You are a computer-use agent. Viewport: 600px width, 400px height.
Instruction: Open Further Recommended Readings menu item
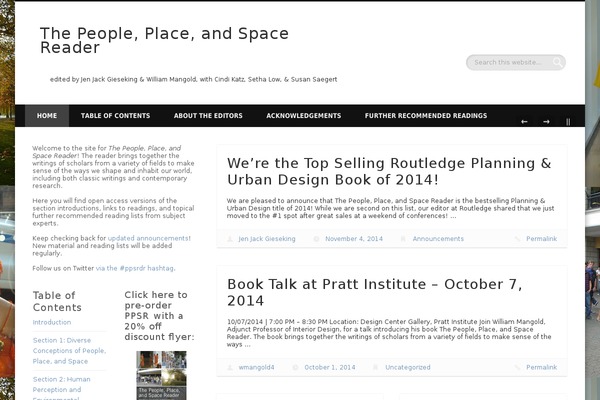426,116
